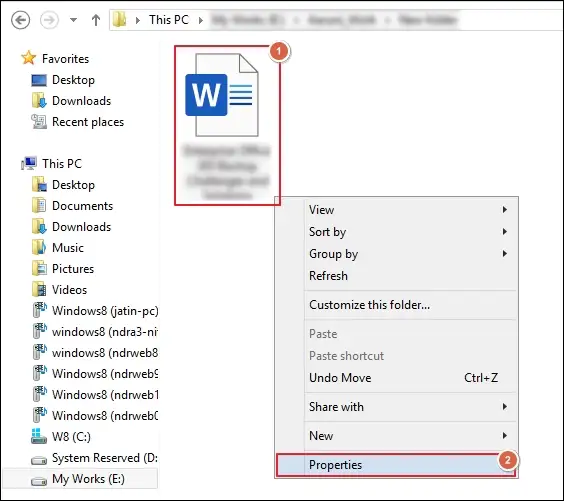
Task: Click network drive icon for windows8 (ndra3-ni
Action: 39,331
